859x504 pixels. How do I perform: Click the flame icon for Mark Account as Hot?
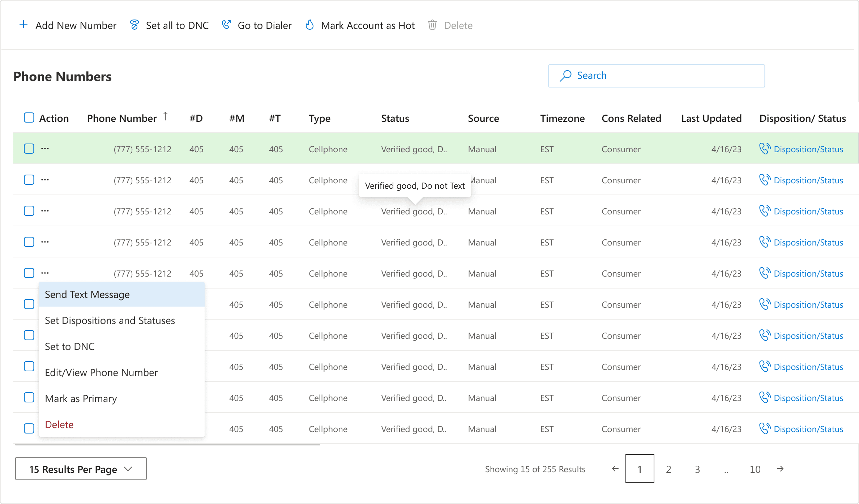[x=309, y=25]
